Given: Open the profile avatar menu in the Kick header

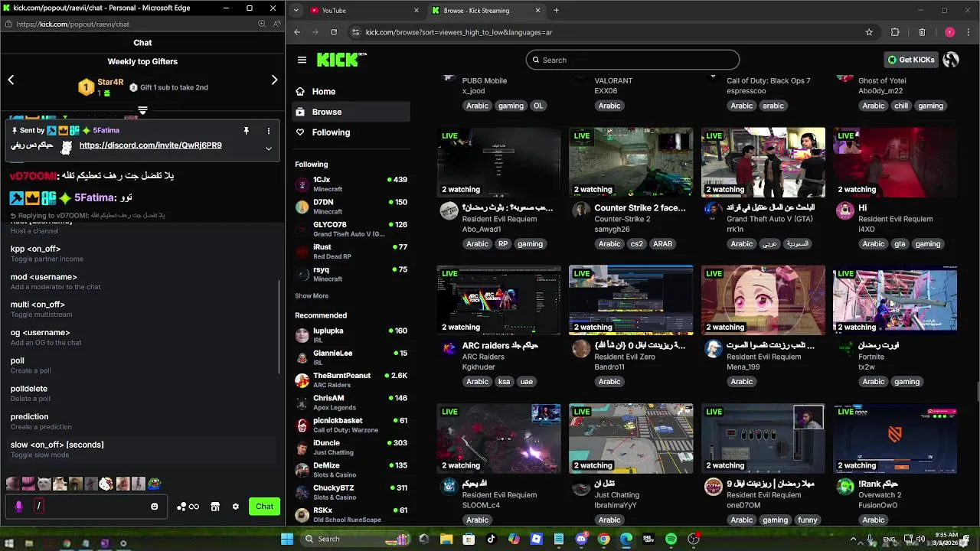Looking at the screenshot, I should pos(951,60).
